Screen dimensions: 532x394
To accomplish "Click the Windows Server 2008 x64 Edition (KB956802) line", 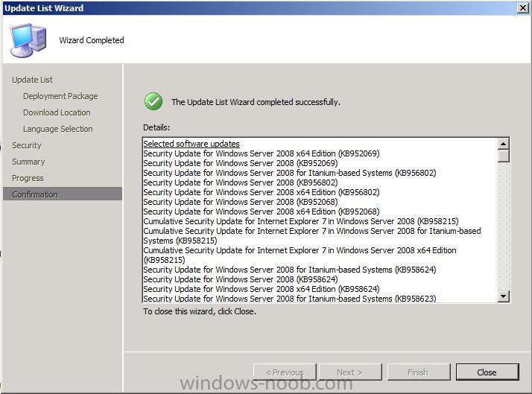I will point(262,192).
